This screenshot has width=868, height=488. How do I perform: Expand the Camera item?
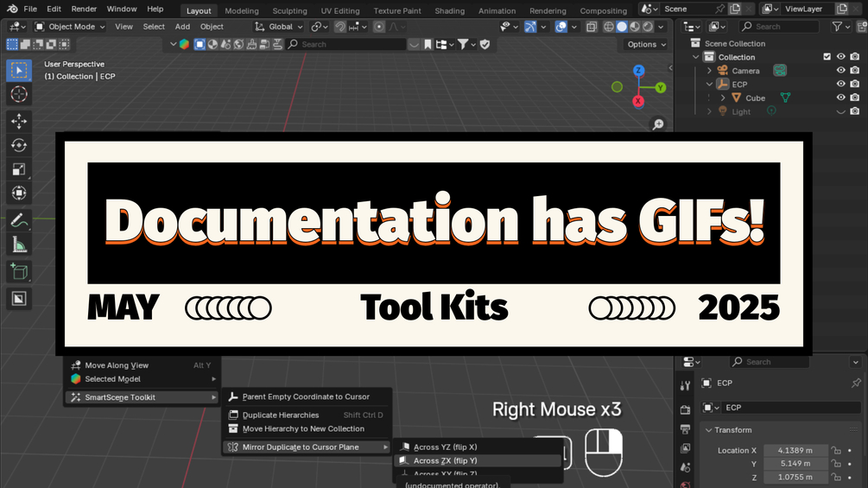[710, 71]
